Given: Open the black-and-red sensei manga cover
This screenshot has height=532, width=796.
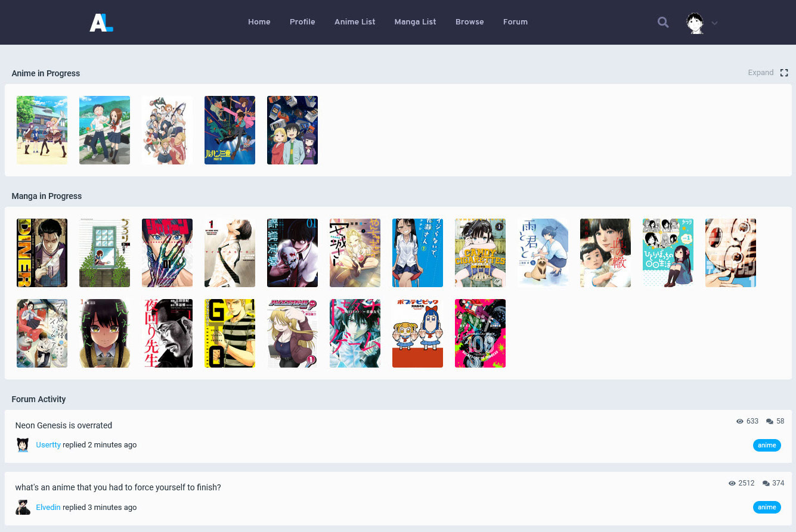Looking at the screenshot, I should click(x=167, y=333).
